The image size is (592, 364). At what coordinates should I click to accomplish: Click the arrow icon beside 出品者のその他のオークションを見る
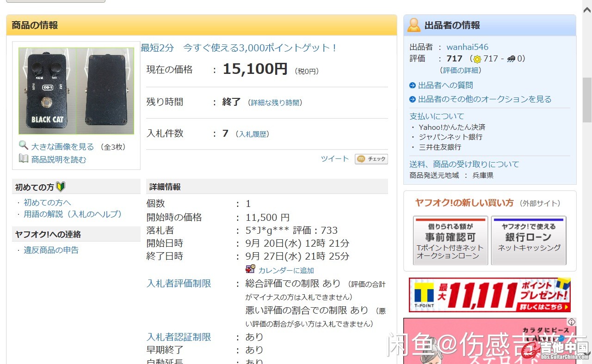pyautogui.click(x=413, y=99)
